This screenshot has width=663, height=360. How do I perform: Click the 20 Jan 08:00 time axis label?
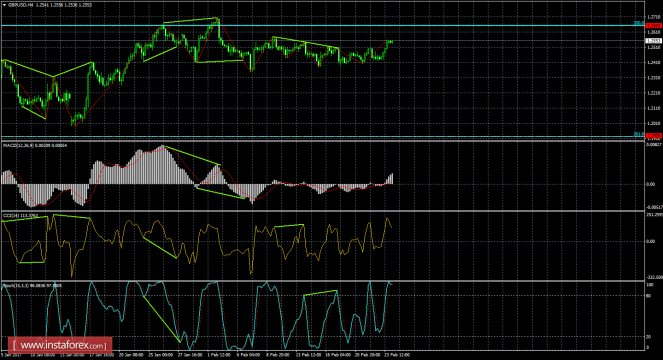(131, 355)
